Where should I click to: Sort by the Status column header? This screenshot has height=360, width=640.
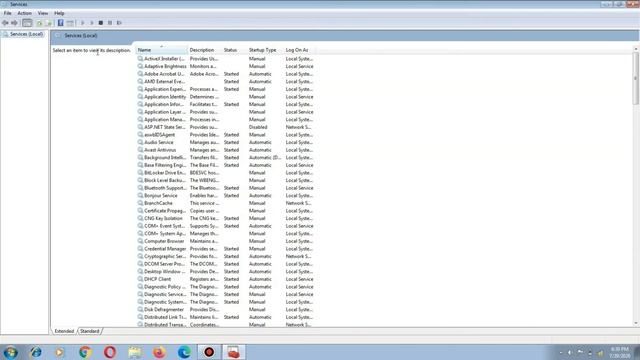tap(234, 50)
